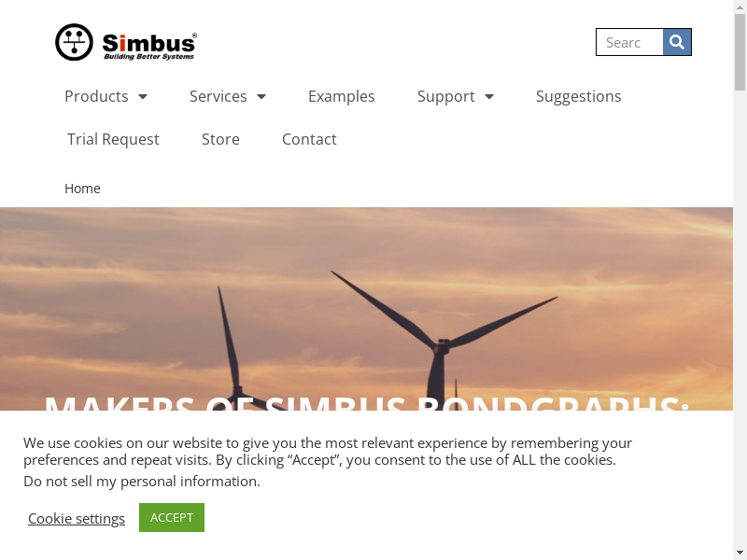Expand the Products dropdown arrow
This screenshot has width=747, height=560.
[x=143, y=97]
